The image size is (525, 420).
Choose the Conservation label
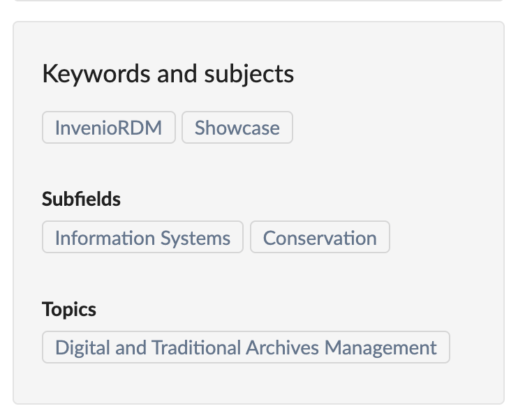319,238
